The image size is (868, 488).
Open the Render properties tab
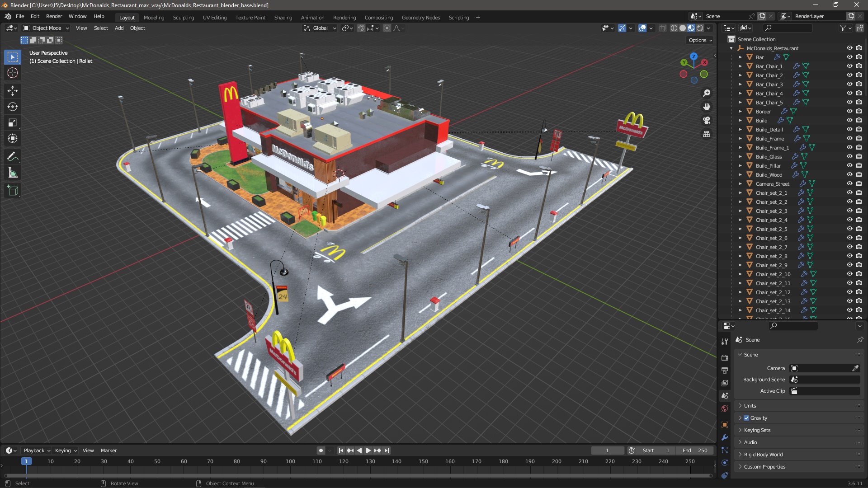click(x=725, y=357)
